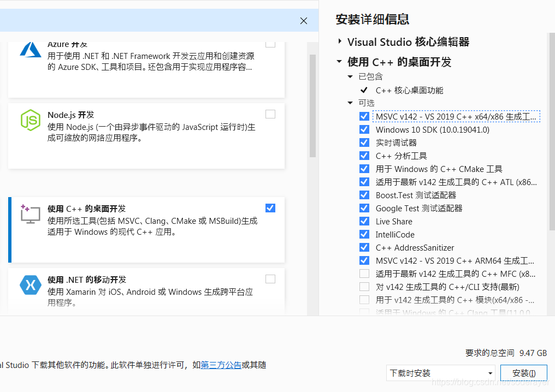Uncheck Google Test 测试适配器
This screenshot has height=392, width=555.
click(x=364, y=208)
